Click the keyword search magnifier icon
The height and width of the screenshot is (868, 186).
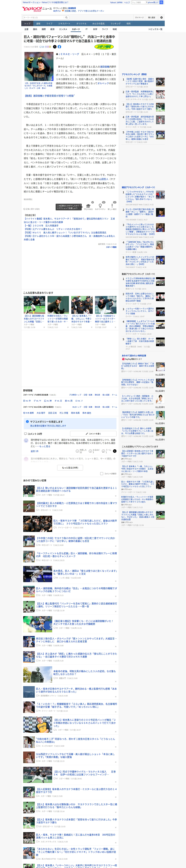pyautogui.click(x=66, y=18)
